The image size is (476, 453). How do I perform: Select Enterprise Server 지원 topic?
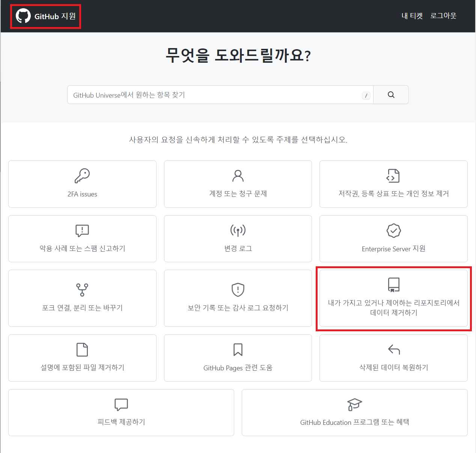coord(393,239)
